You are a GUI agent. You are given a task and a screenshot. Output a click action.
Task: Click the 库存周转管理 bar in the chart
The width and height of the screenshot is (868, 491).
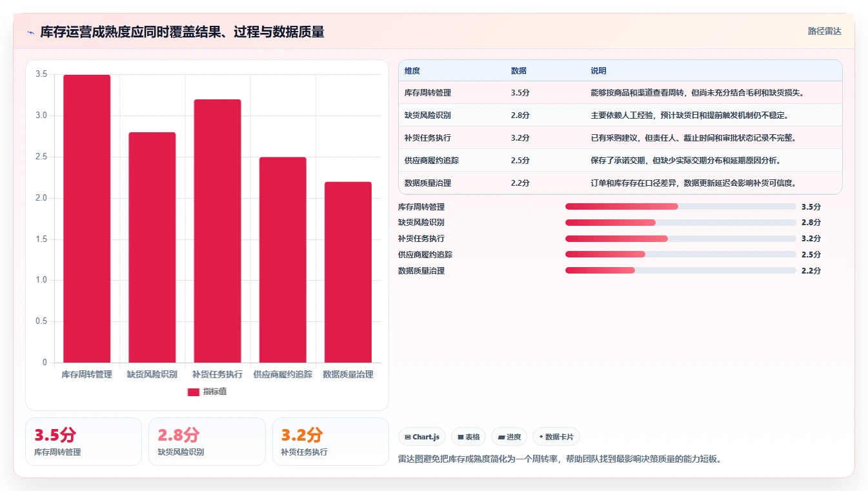click(87, 219)
